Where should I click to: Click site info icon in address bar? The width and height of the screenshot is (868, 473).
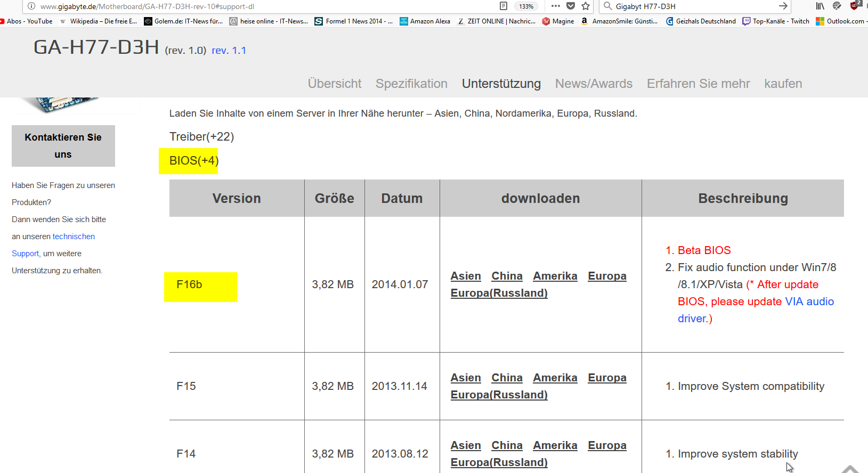(31, 6)
